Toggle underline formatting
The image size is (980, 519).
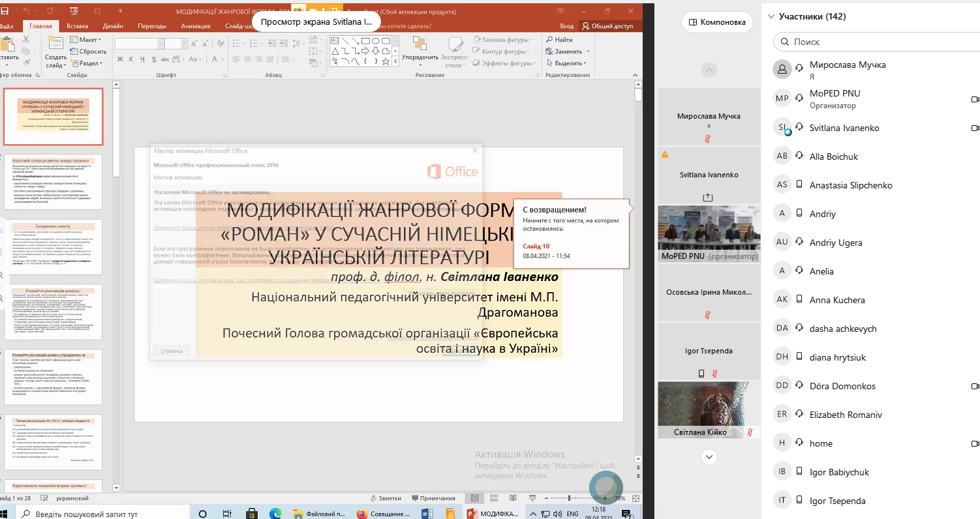coord(142,59)
